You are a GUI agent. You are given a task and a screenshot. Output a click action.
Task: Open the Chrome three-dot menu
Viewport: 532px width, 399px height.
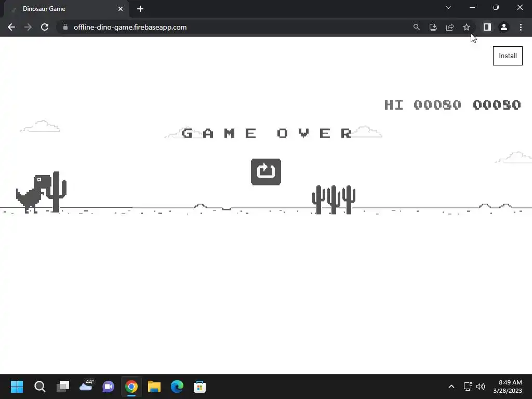click(521, 27)
